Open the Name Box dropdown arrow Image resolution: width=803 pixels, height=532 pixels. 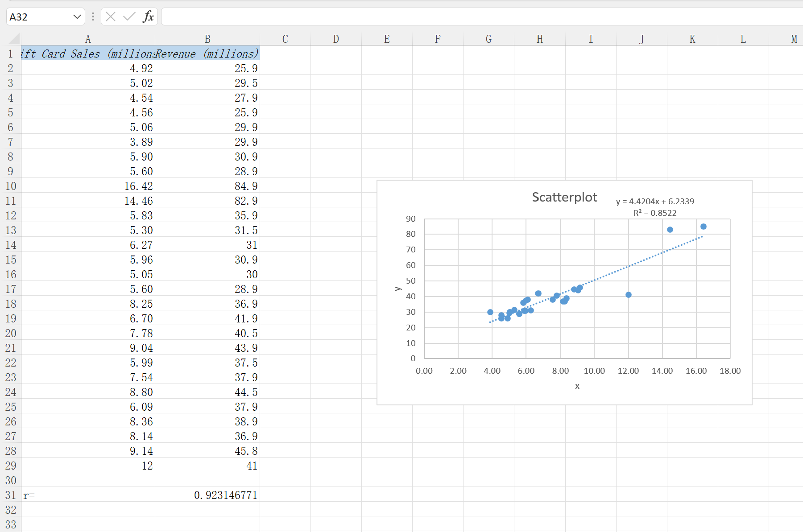(77, 17)
